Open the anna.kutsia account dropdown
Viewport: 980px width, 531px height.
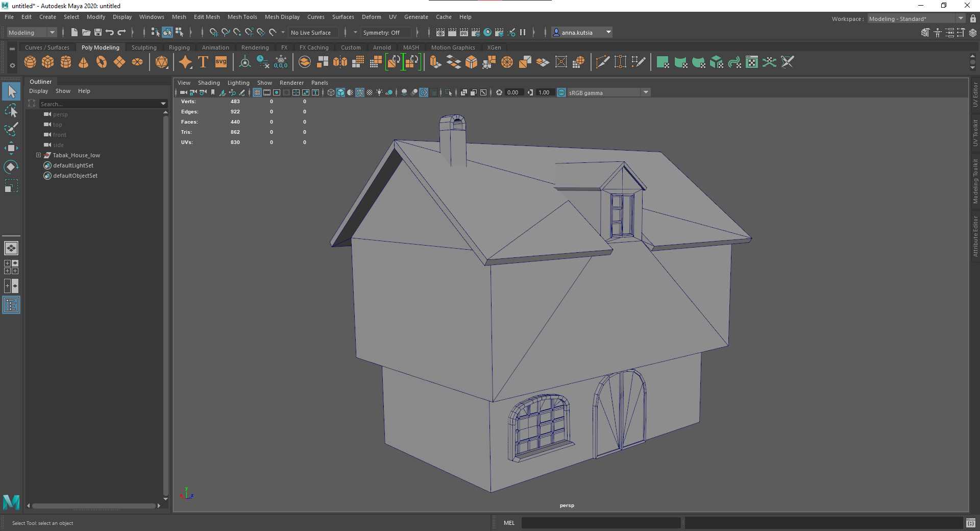(582, 32)
